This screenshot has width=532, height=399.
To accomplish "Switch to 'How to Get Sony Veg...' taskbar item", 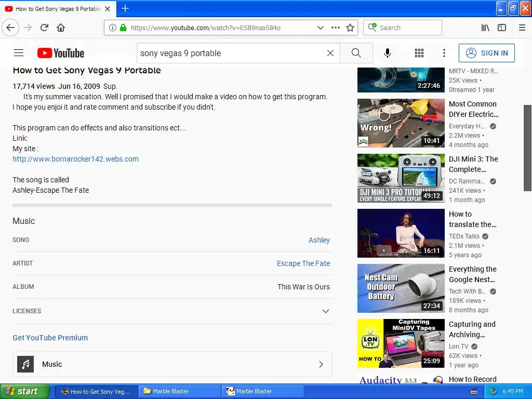I will coord(96,391).
